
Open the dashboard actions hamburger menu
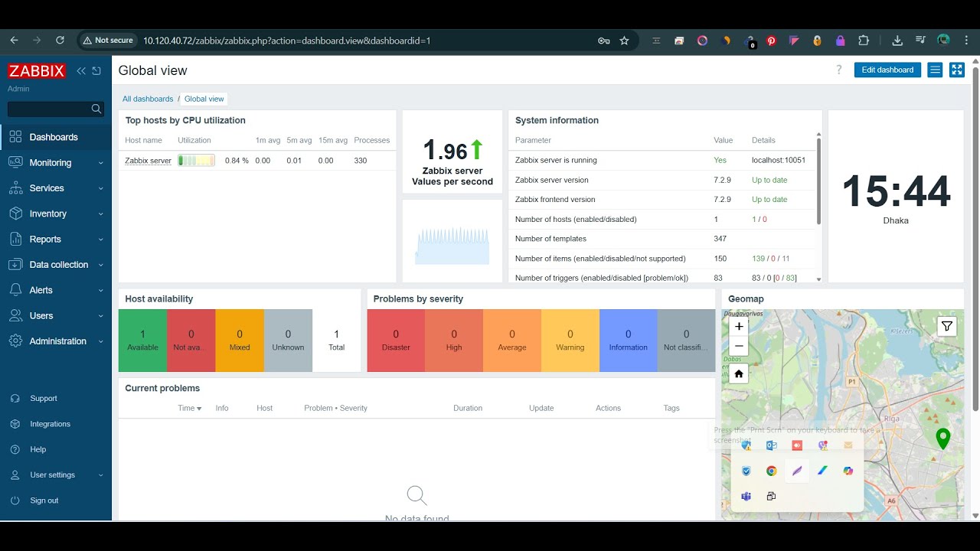935,70
